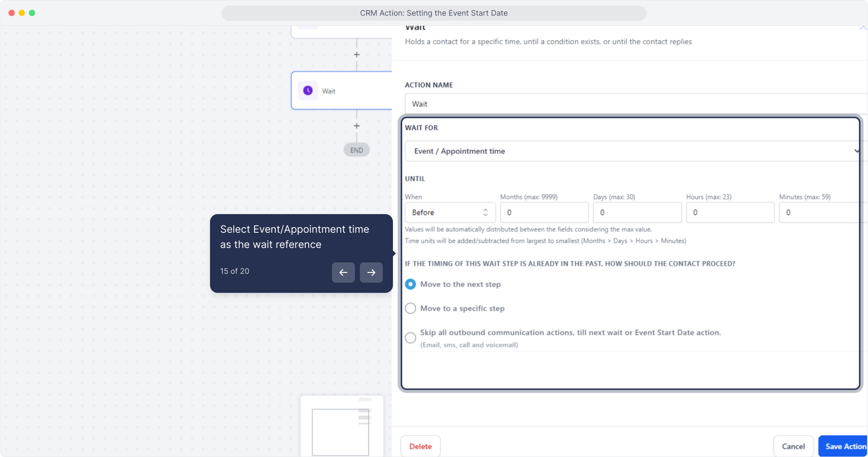
Task: Click the purple clock Wait node icon
Action: pos(308,91)
